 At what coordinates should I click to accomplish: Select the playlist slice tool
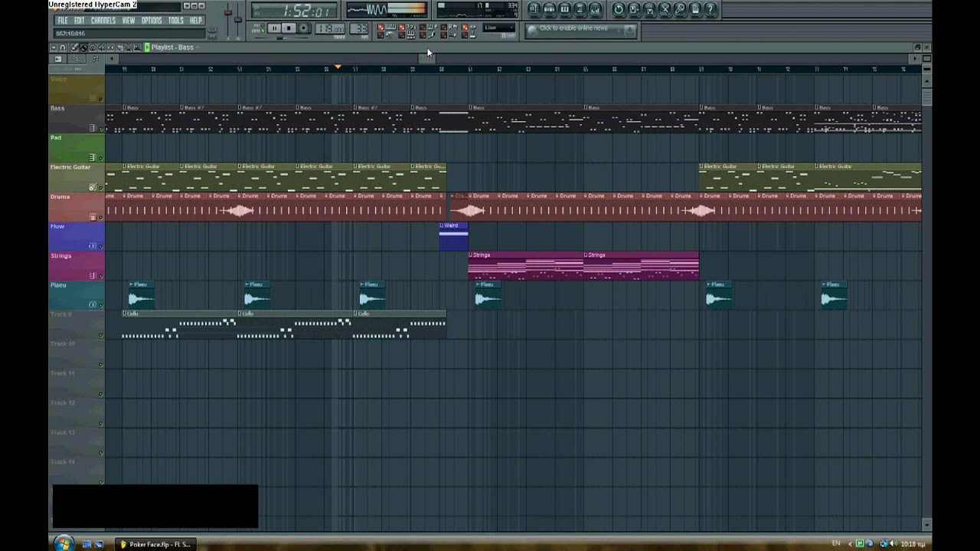coord(119,47)
